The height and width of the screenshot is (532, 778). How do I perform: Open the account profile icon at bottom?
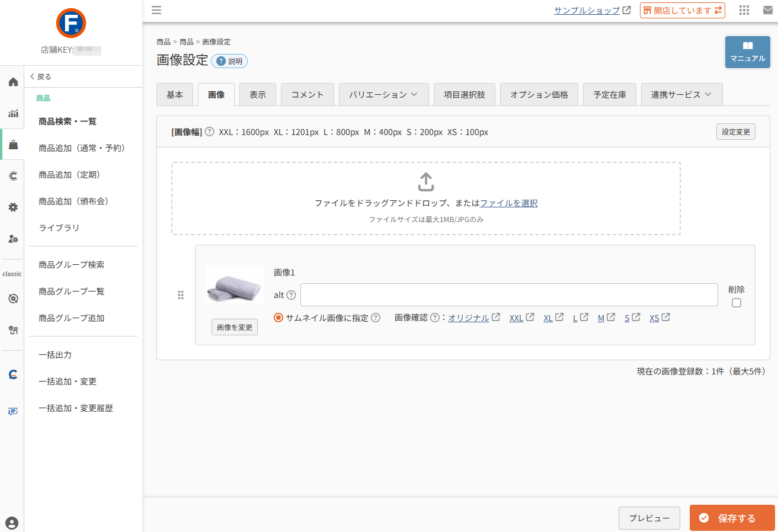click(x=12, y=523)
